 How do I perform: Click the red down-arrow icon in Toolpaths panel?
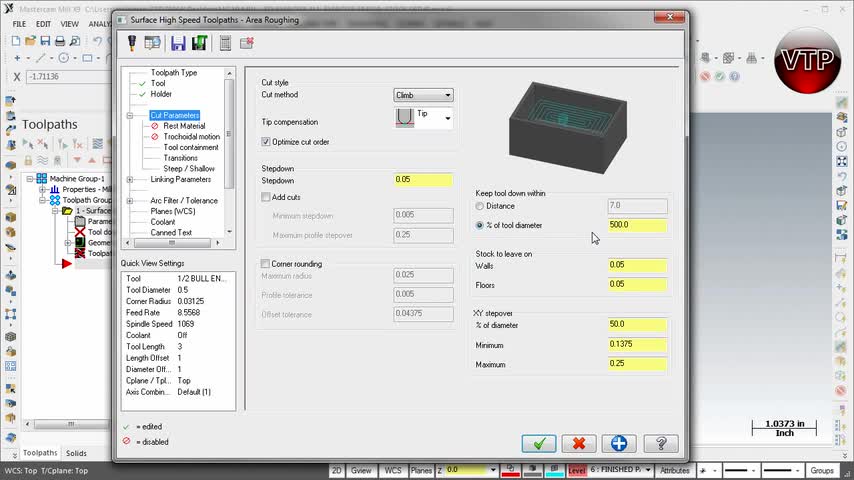coord(77,160)
